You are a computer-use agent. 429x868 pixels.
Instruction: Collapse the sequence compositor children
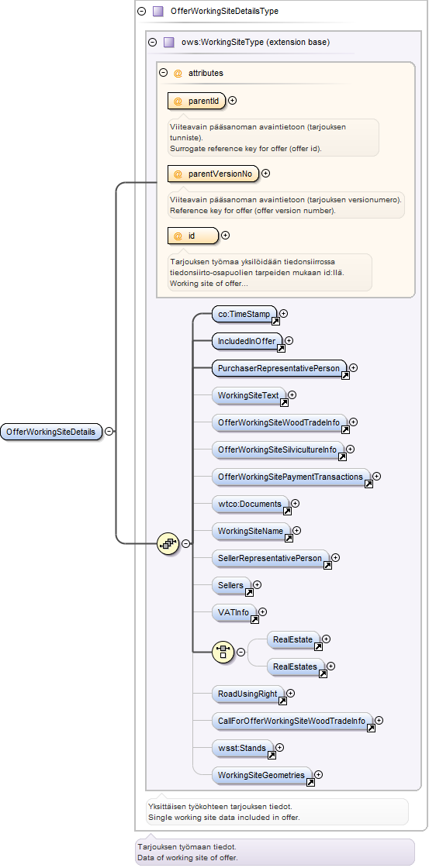coord(185,543)
